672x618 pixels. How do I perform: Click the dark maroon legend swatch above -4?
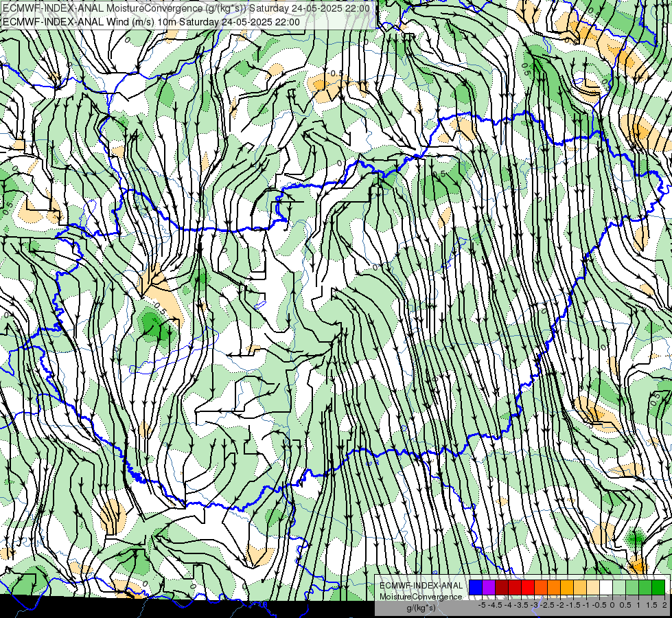502,588
